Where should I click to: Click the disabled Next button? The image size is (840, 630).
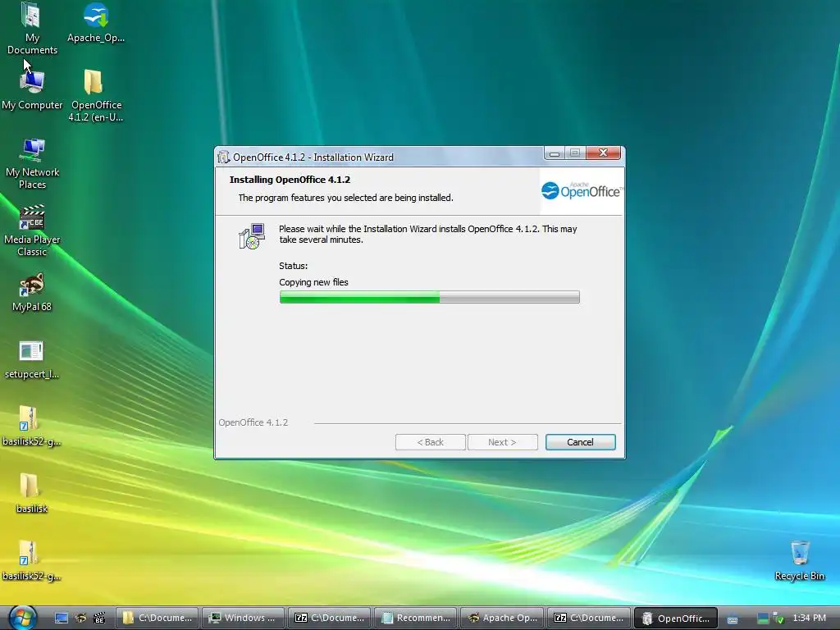point(502,442)
